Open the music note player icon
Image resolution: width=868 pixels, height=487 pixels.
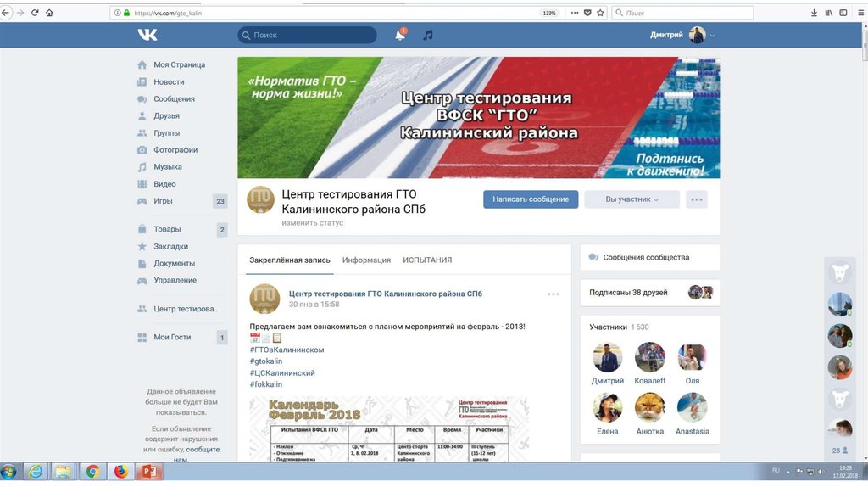(x=428, y=35)
